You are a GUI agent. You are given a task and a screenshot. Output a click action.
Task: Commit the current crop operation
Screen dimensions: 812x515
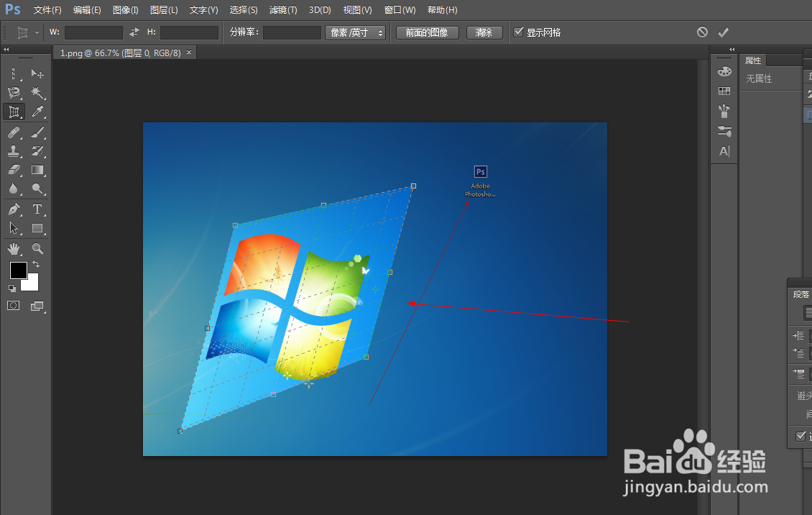pyautogui.click(x=724, y=32)
